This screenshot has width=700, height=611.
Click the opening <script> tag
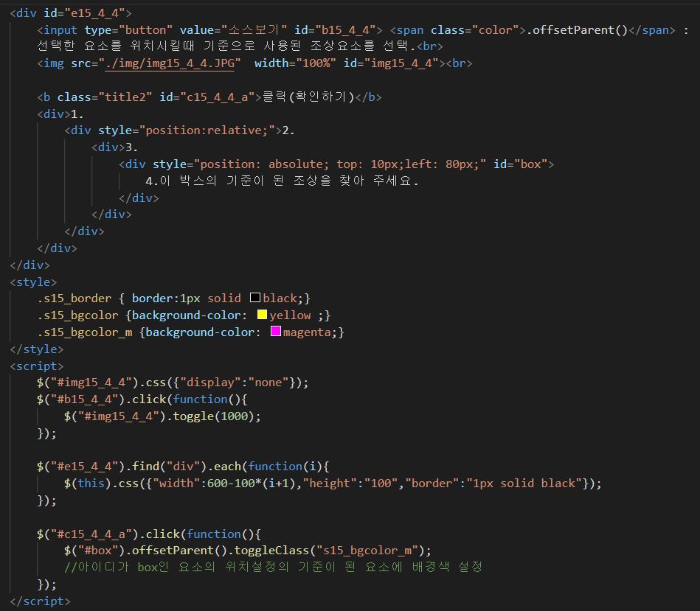click(36, 366)
